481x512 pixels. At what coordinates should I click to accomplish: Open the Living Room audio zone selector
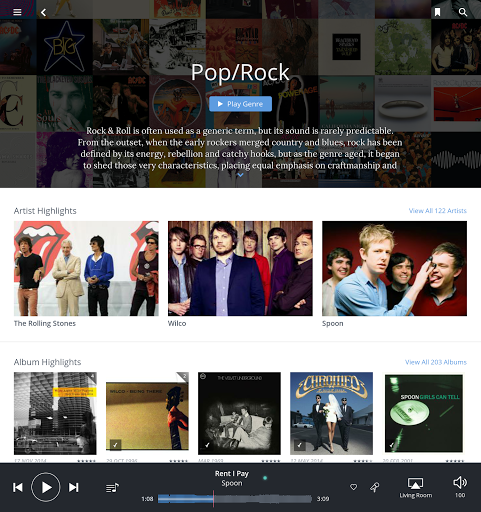(x=416, y=488)
